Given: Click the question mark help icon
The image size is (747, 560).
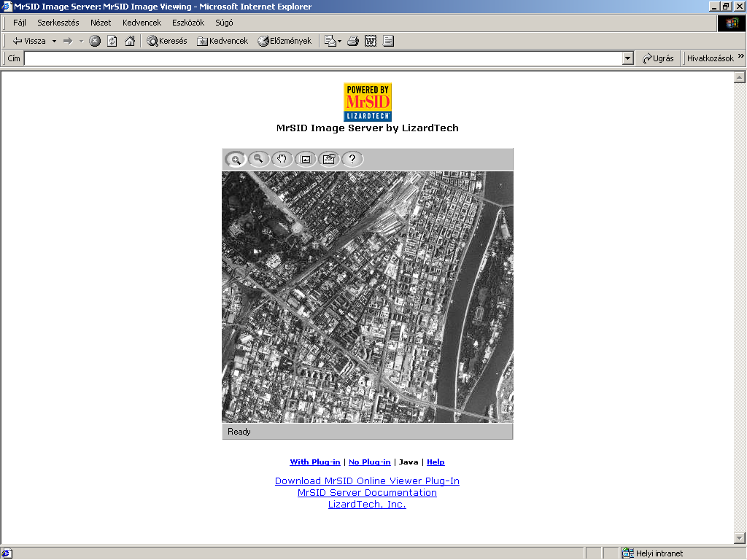Looking at the screenshot, I should (352, 159).
